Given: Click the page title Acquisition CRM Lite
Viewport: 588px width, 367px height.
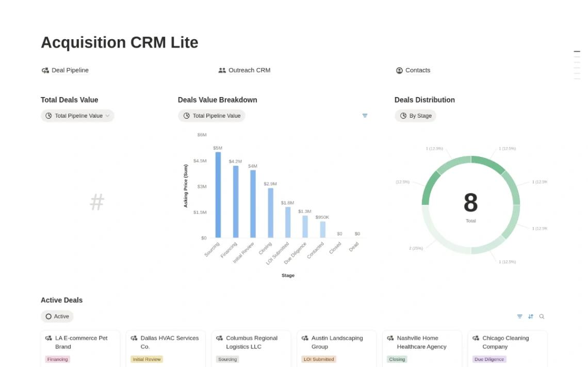Looking at the screenshot, I should pyautogui.click(x=119, y=42).
